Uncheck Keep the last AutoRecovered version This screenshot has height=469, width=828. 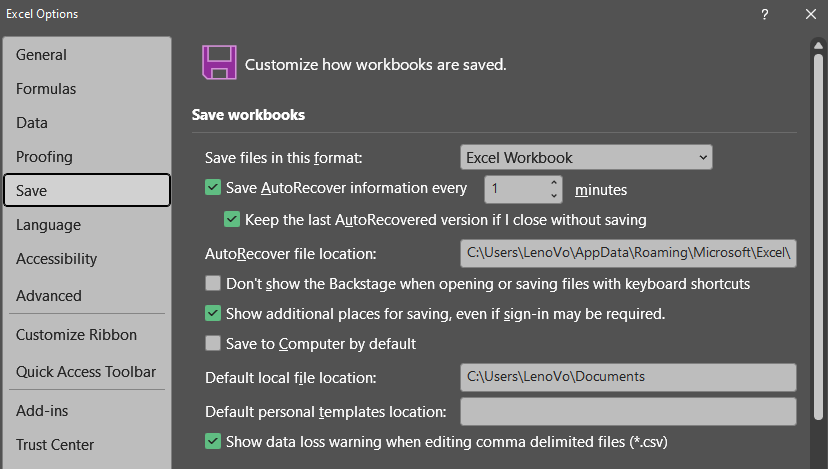[x=232, y=219]
